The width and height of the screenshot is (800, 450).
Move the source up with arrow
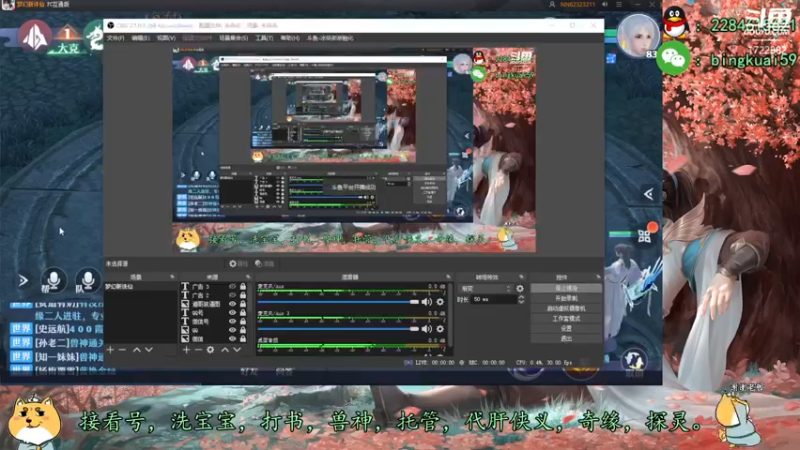tap(225, 350)
